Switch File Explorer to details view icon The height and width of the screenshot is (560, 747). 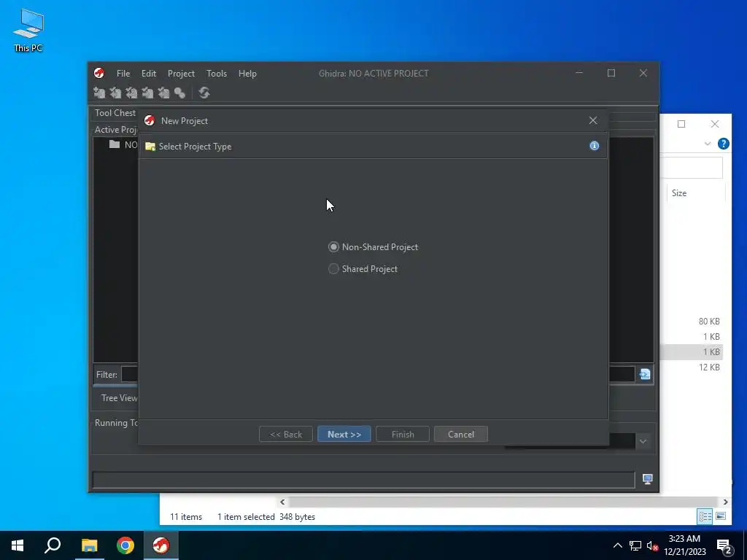pos(705,516)
